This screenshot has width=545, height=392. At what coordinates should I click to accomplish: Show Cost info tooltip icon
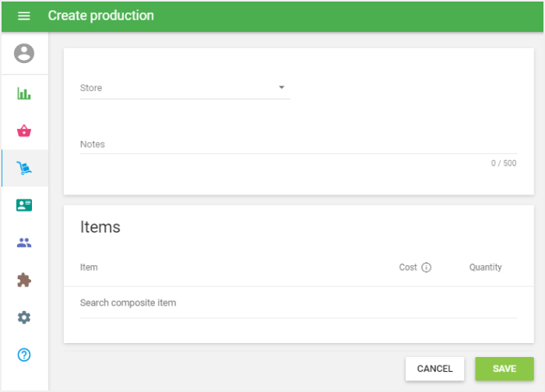click(x=426, y=268)
